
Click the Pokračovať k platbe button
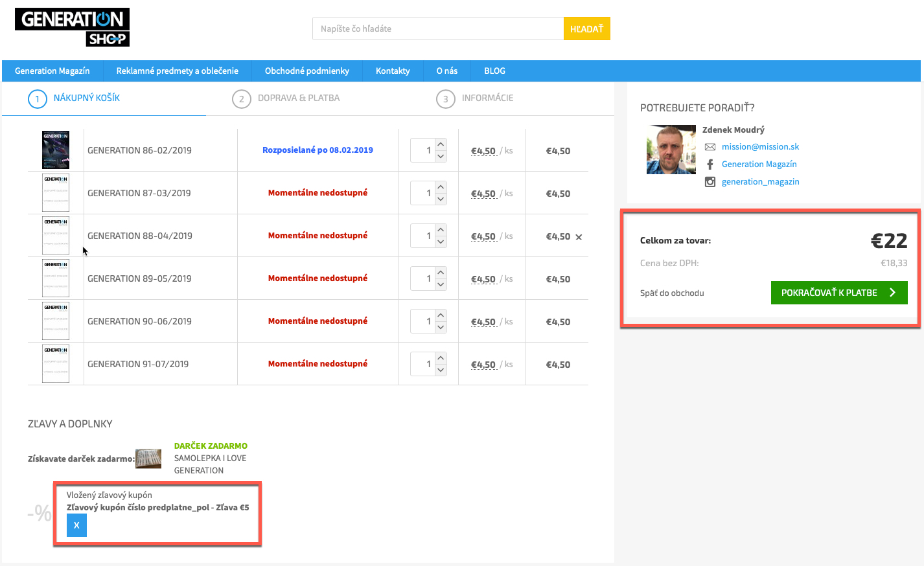click(x=839, y=293)
